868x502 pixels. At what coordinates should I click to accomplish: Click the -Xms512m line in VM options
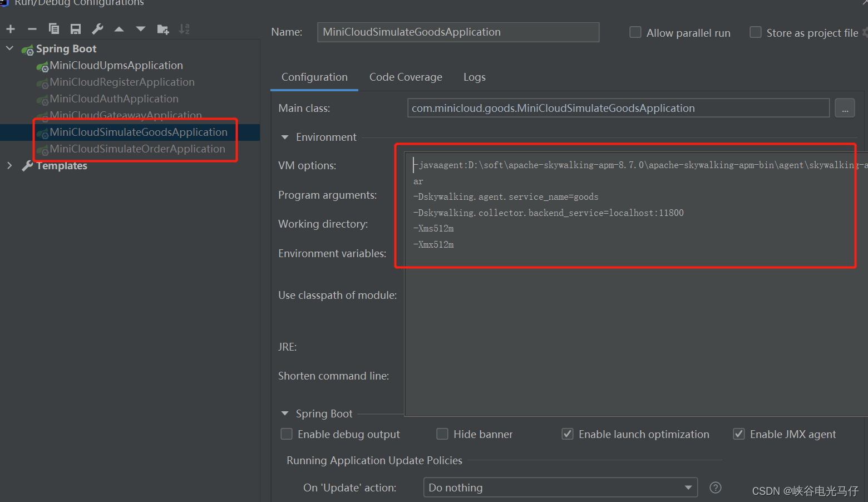(433, 229)
